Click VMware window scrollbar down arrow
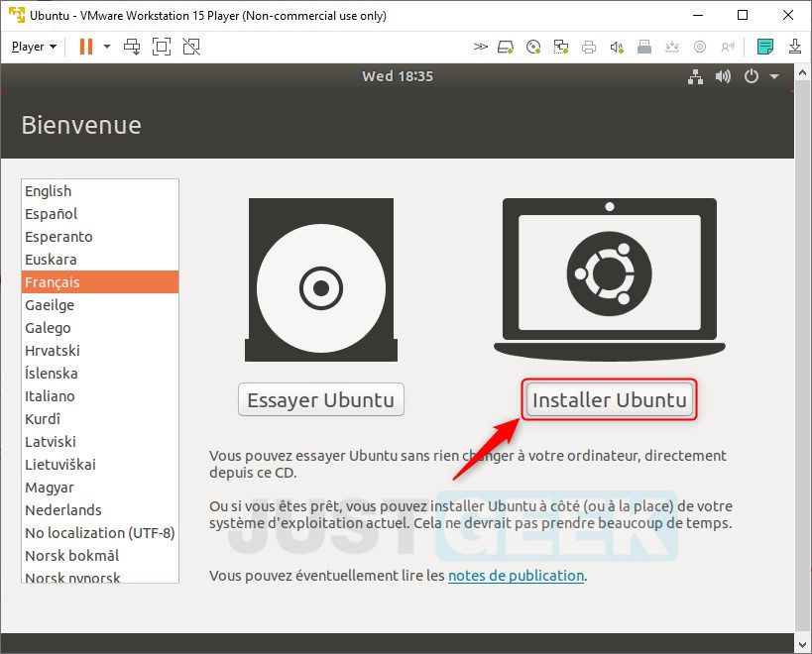Image resolution: width=812 pixels, height=654 pixels. (x=803, y=645)
